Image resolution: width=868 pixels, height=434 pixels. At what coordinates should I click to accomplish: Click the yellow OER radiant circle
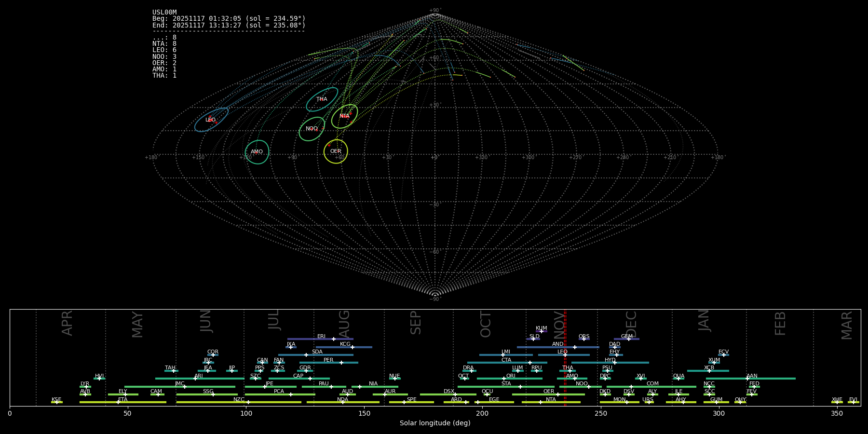336,151
